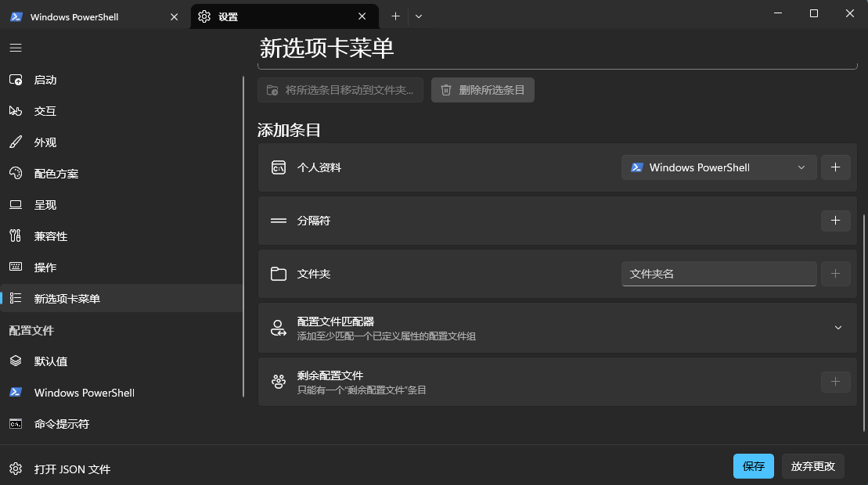The image size is (868, 485).
Task: Click the 文件夹名 folder name input field
Action: (719, 274)
